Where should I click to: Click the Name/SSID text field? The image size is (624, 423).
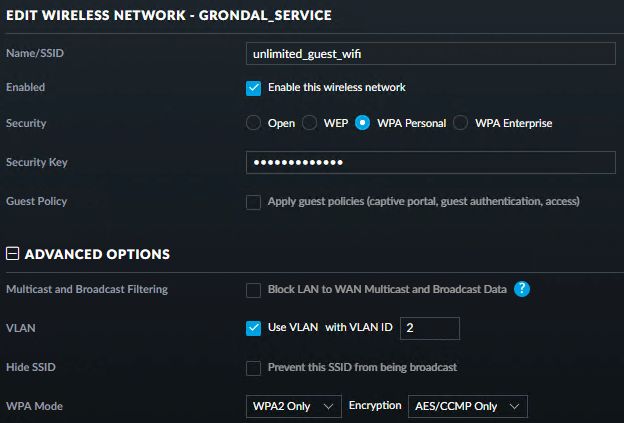(430, 53)
